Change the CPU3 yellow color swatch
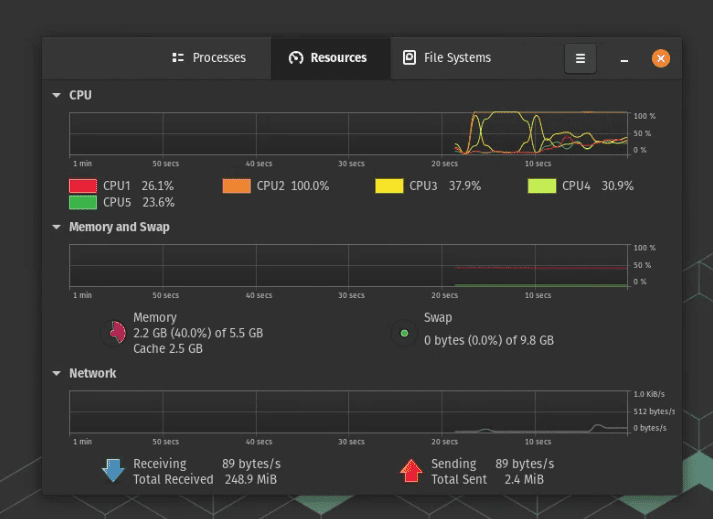713x519 pixels. pos(389,186)
